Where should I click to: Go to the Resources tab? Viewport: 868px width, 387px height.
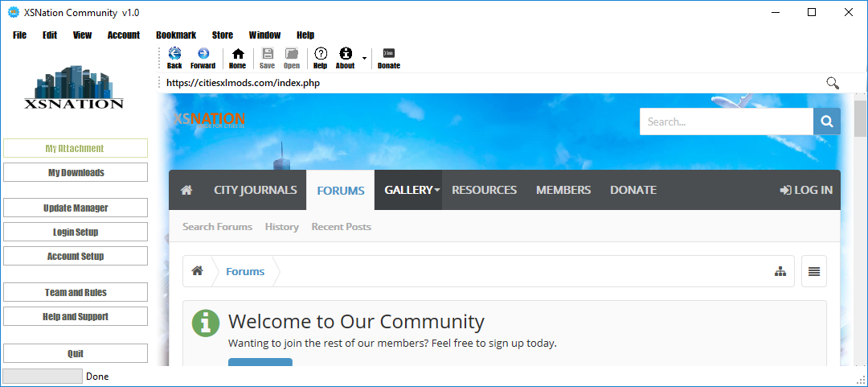pyautogui.click(x=485, y=190)
